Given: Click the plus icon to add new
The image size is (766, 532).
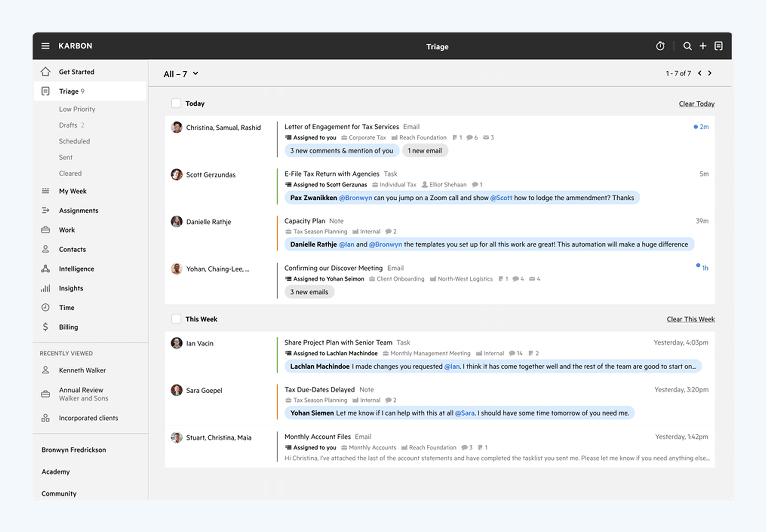Looking at the screenshot, I should coord(702,46).
